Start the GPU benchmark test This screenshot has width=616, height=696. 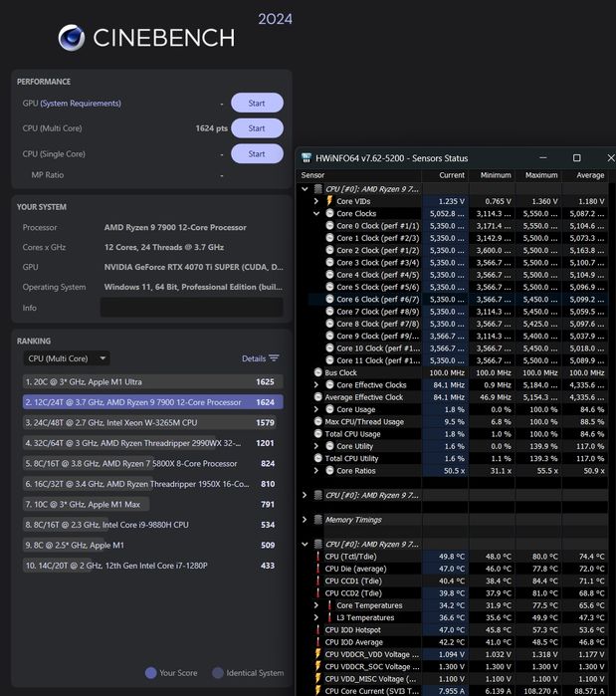(x=257, y=103)
